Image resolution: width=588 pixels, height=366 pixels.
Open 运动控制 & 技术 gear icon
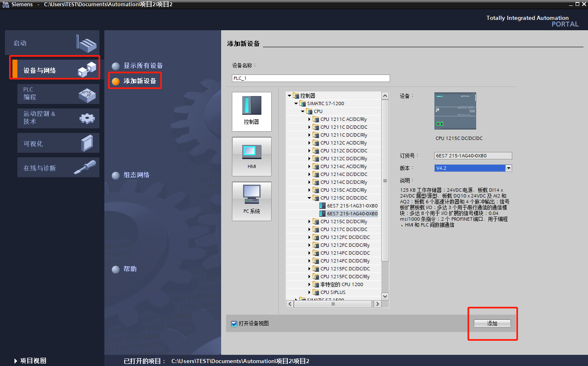point(87,119)
